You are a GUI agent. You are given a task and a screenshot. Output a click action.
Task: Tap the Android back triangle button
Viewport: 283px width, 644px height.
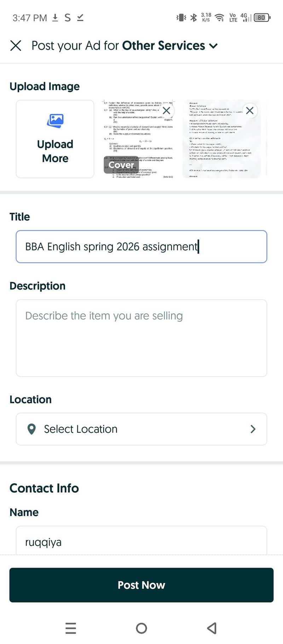pyautogui.click(x=212, y=628)
